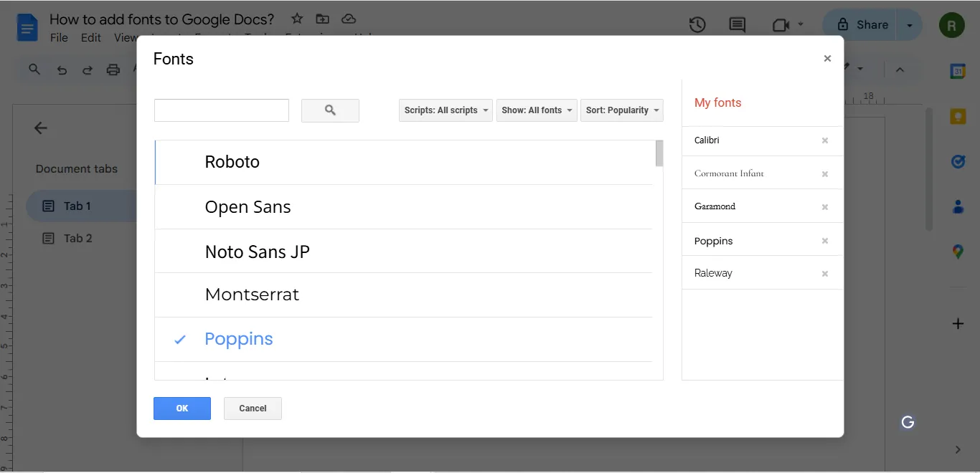Open the Google account avatar R
This screenshot has width=980, height=473.
(952, 25)
